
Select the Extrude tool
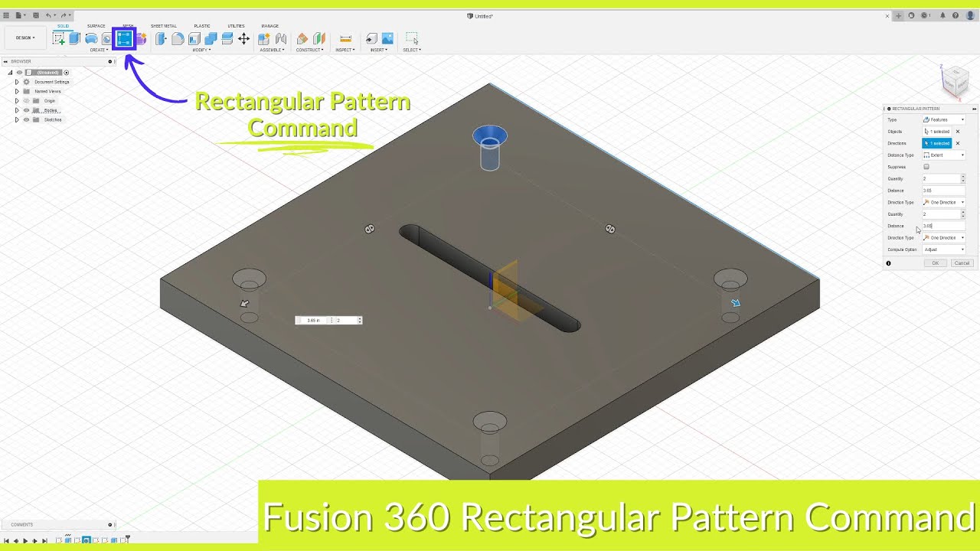coord(74,38)
